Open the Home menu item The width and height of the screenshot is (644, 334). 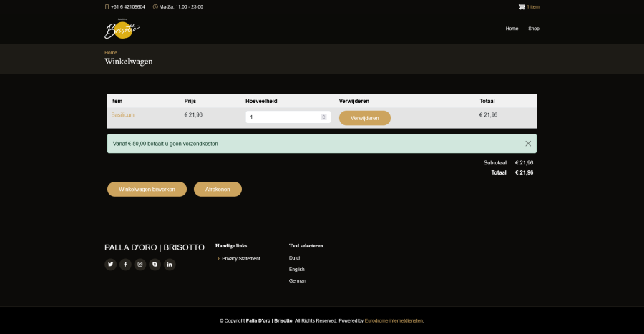[512, 29]
